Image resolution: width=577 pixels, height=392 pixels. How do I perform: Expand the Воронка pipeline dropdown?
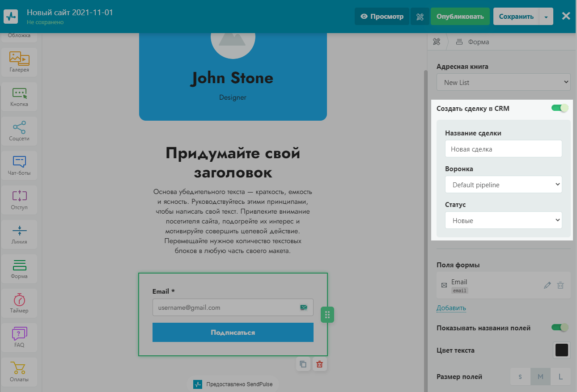coord(504,185)
